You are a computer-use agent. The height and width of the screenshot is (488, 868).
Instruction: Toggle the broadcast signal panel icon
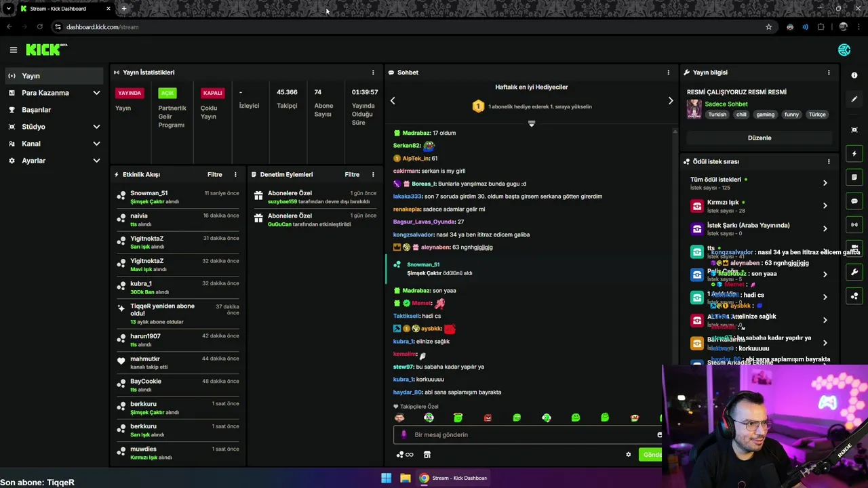pos(854,224)
